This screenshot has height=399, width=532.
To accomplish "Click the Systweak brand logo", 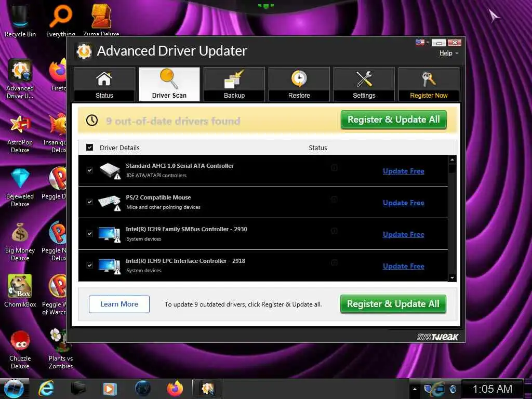I will pyautogui.click(x=437, y=337).
